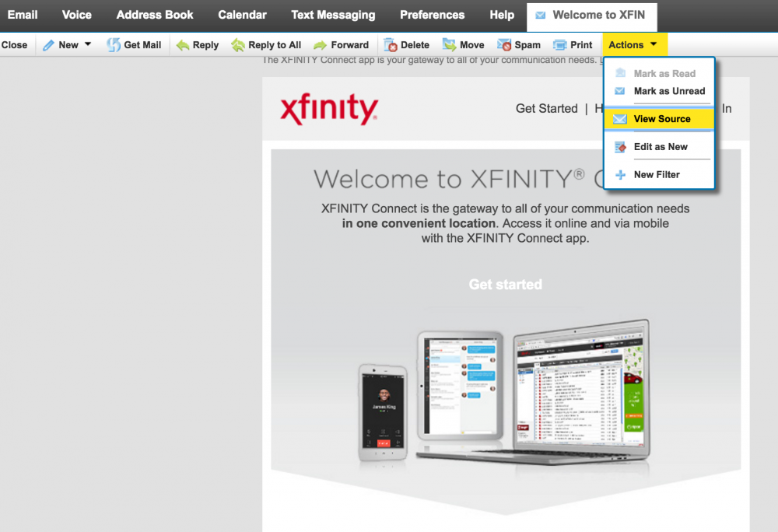
Task: Select New Filter menu entry
Action: pyautogui.click(x=659, y=174)
